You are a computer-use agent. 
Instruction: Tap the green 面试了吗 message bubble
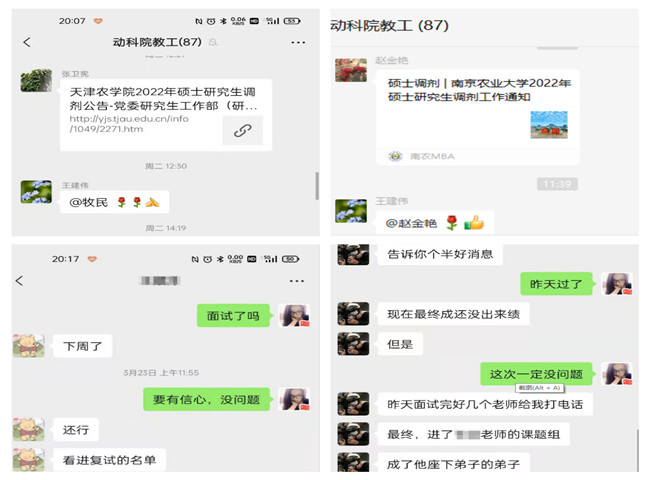pos(234,316)
